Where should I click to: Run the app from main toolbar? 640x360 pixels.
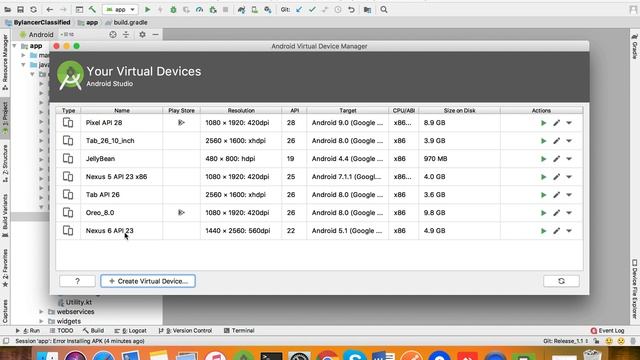pyautogui.click(x=147, y=9)
